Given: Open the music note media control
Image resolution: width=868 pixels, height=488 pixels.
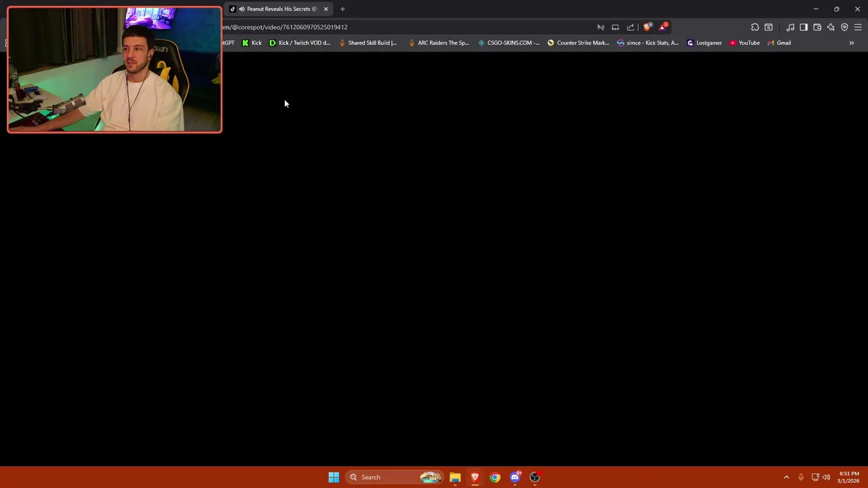Looking at the screenshot, I should click(x=790, y=27).
